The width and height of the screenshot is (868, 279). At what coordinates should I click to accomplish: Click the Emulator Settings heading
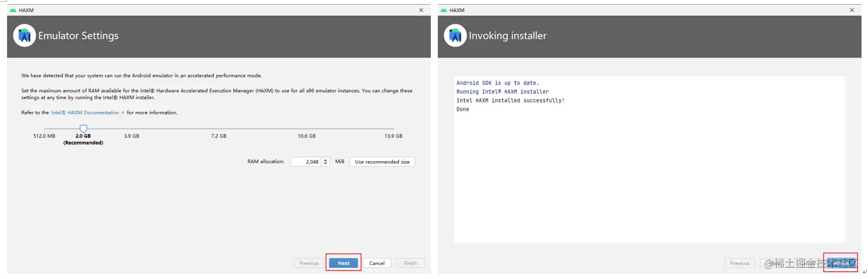click(x=78, y=36)
